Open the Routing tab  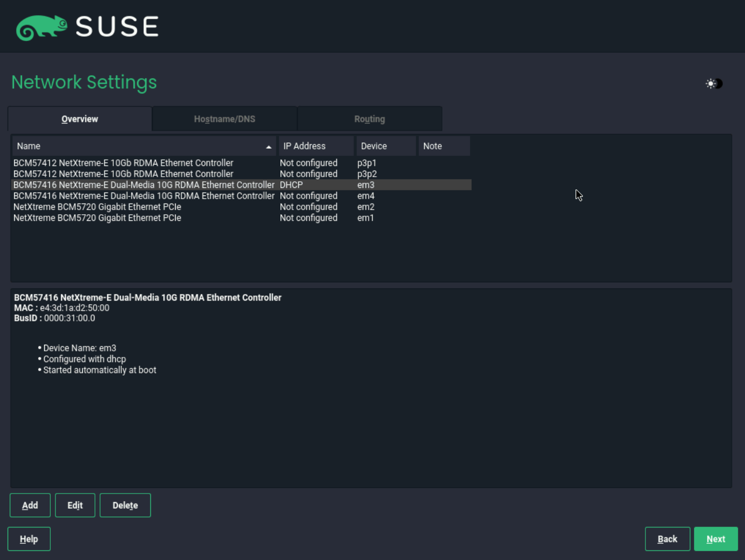coord(369,118)
